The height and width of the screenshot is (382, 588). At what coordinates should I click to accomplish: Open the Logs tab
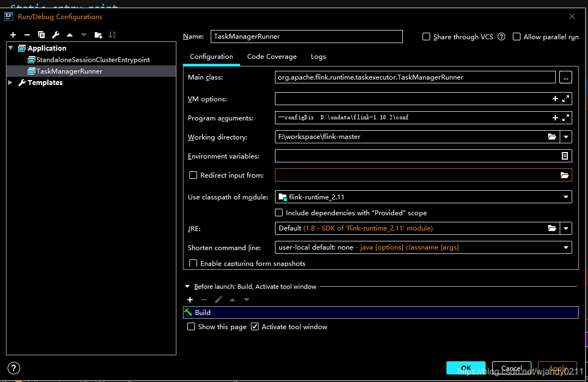318,56
